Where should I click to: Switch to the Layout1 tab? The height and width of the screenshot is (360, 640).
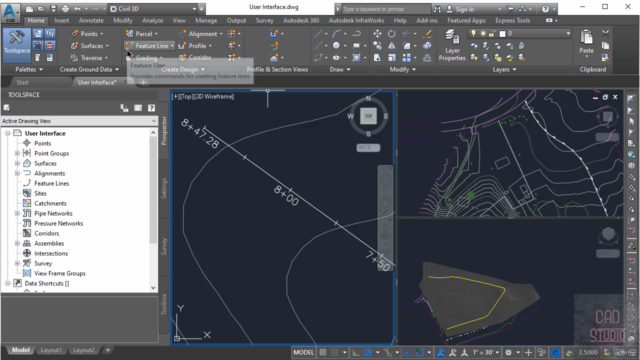(x=51, y=350)
